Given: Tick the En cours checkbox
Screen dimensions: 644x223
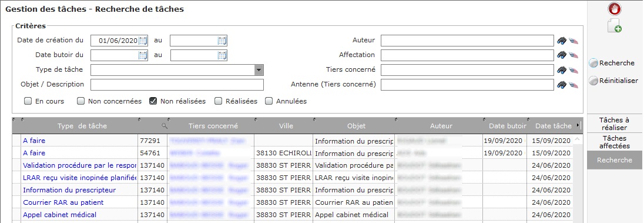Looking at the screenshot, I should tap(28, 101).
